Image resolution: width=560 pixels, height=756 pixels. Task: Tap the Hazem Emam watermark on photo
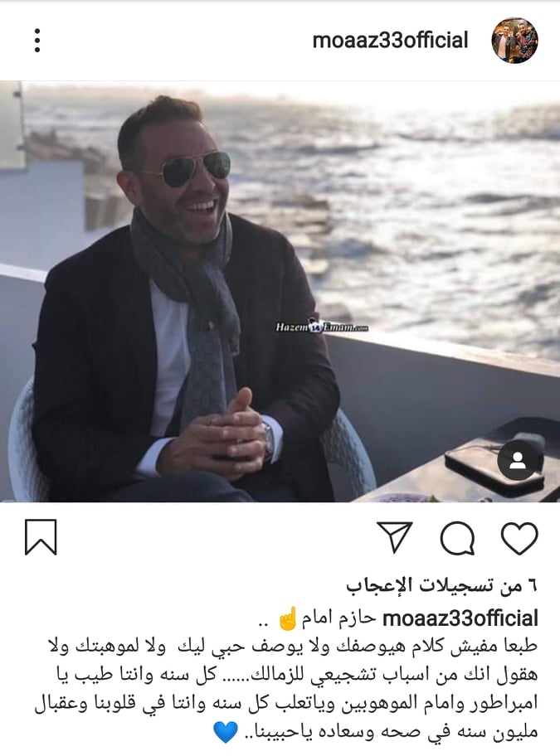[x=322, y=327]
